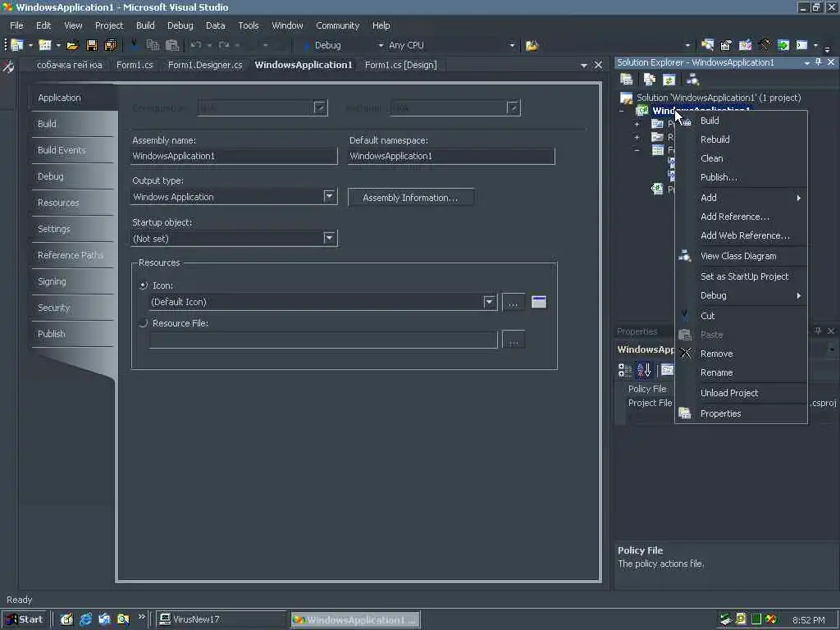This screenshot has width=840, height=630.
Task: Click the Alphabetical sort icon in Properties
Action: (644, 370)
